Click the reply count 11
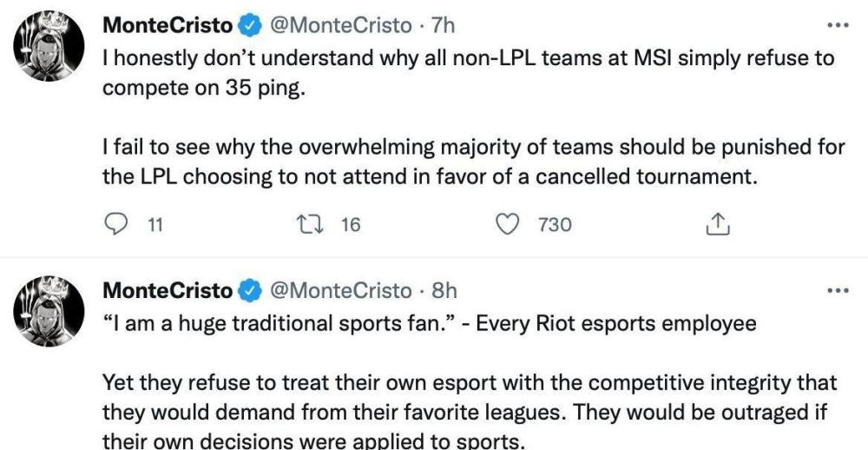The image size is (868, 450). 155,225
